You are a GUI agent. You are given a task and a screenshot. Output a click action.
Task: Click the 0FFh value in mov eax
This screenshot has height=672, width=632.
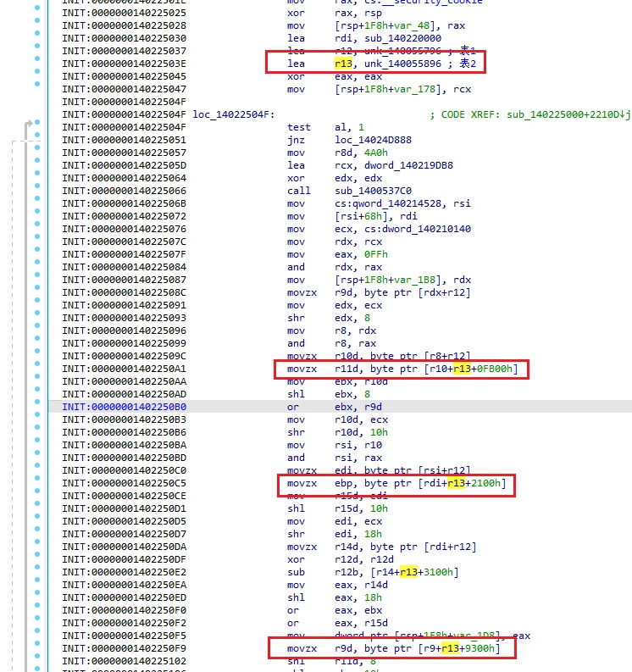coord(376,254)
